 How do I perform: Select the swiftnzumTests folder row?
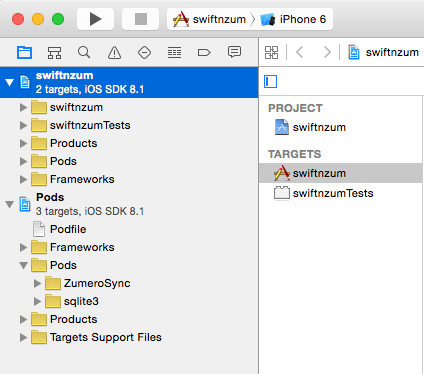click(x=129, y=125)
